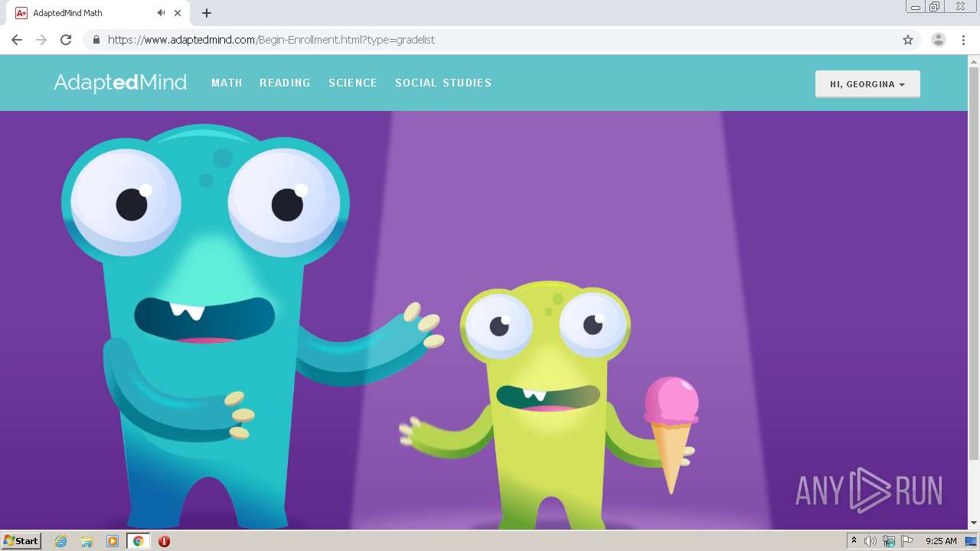Click the browser forward arrow
Screen dimensions: 980x551
coord(41,40)
